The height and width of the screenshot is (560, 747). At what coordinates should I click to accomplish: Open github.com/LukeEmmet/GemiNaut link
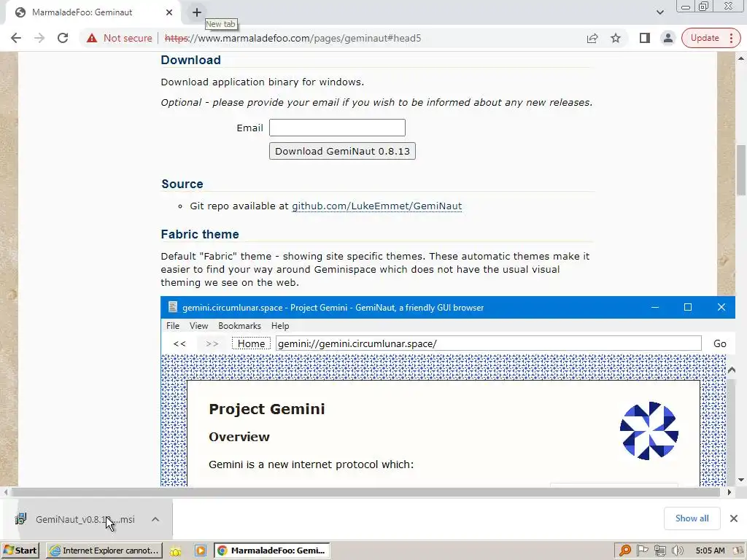click(x=377, y=206)
